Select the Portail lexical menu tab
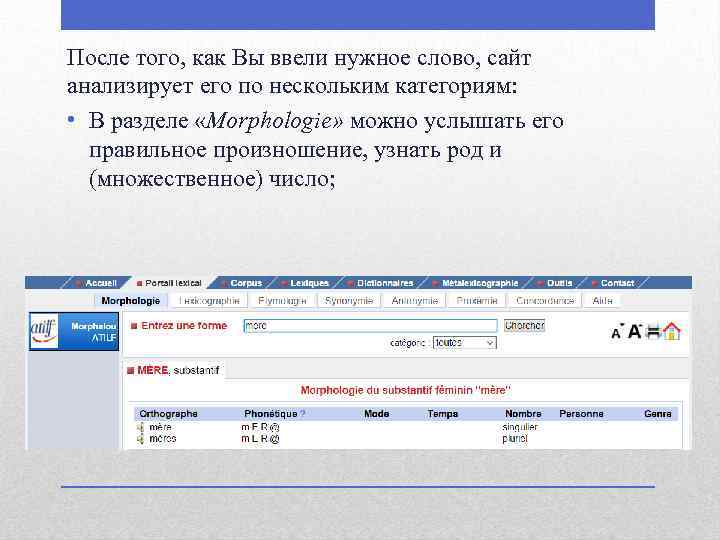The height and width of the screenshot is (540, 720). (x=173, y=283)
